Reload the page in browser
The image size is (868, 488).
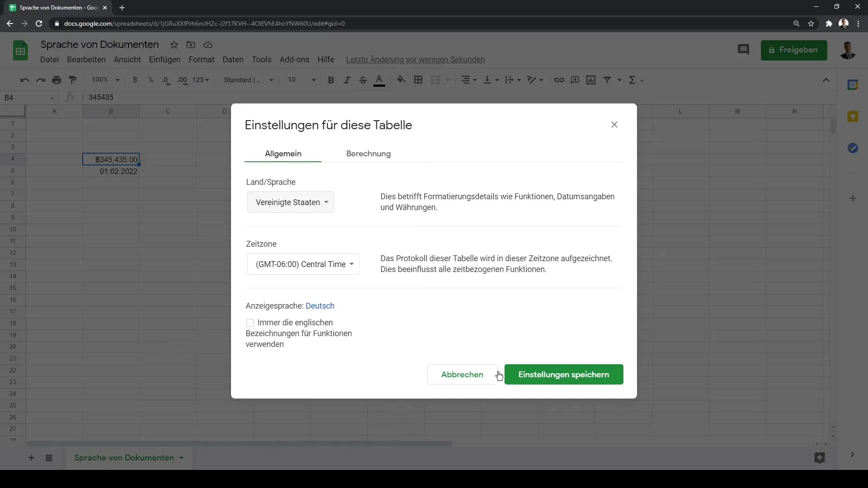tap(39, 23)
